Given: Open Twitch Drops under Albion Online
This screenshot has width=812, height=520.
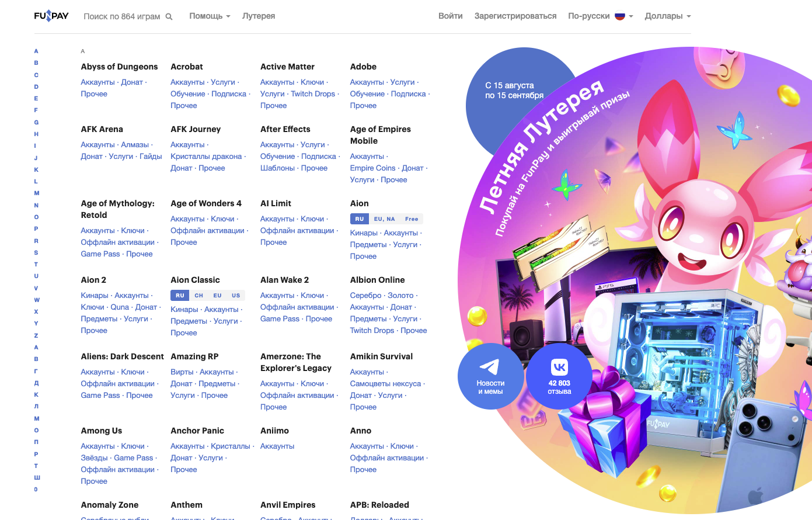Looking at the screenshot, I should tap(372, 331).
